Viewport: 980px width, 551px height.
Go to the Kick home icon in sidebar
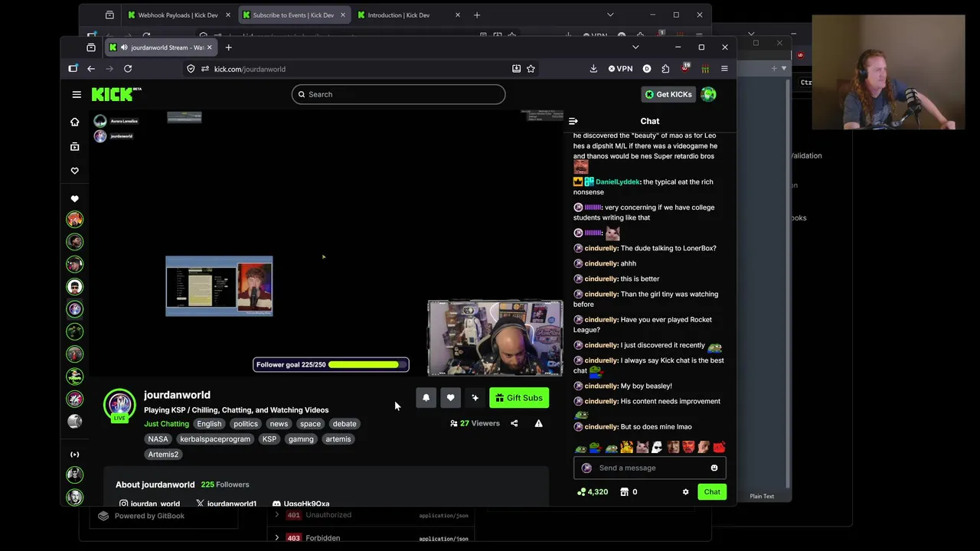[x=74, y=122]
